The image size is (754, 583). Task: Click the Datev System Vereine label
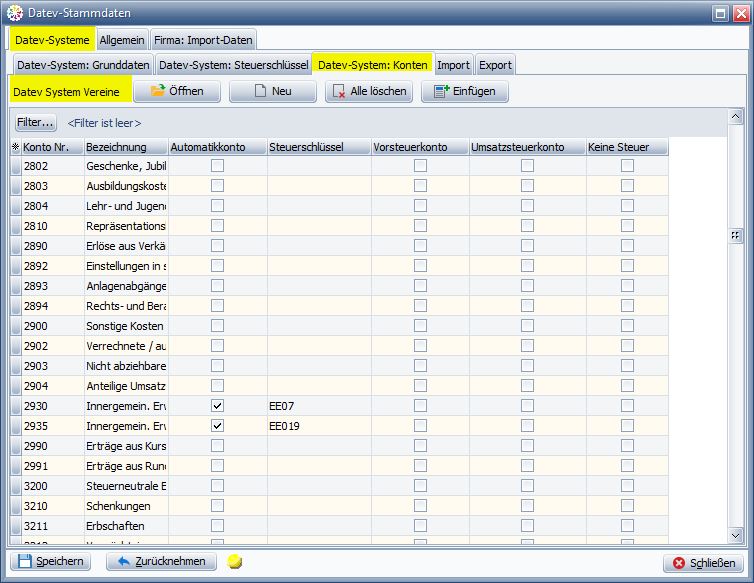tap(66, 92)
